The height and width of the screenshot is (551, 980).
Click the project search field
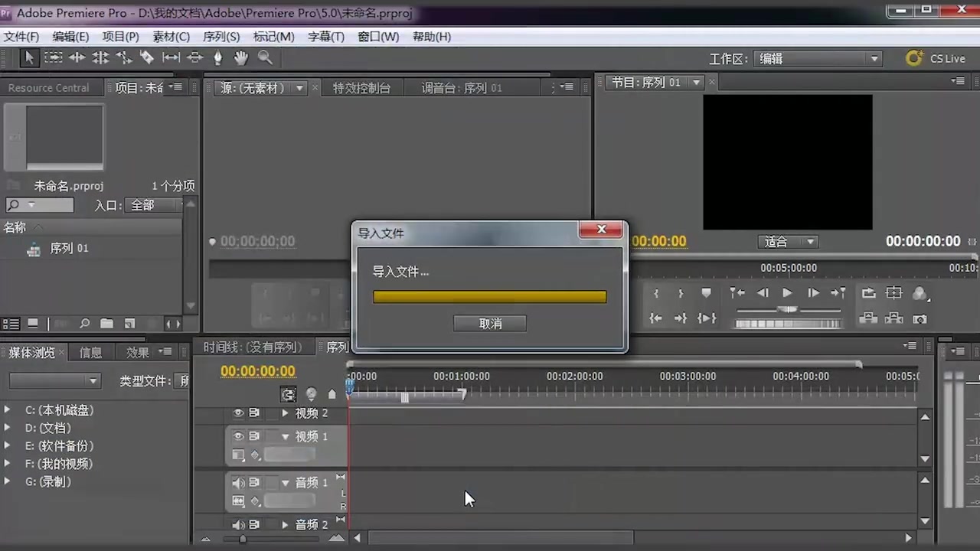[x=40, y=205]
